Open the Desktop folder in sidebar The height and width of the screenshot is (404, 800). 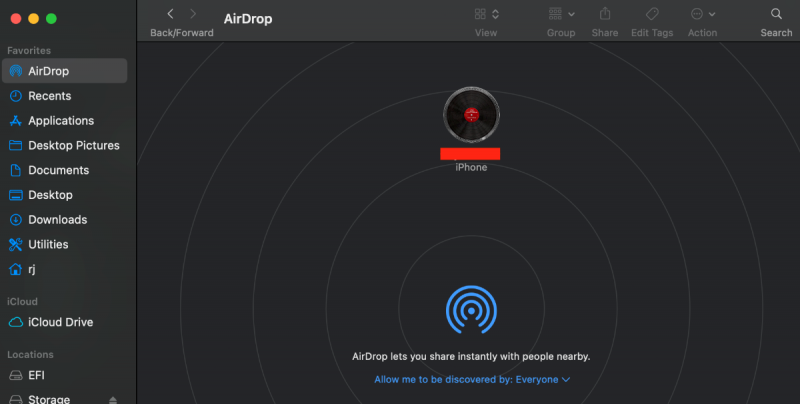pos(64,195)
